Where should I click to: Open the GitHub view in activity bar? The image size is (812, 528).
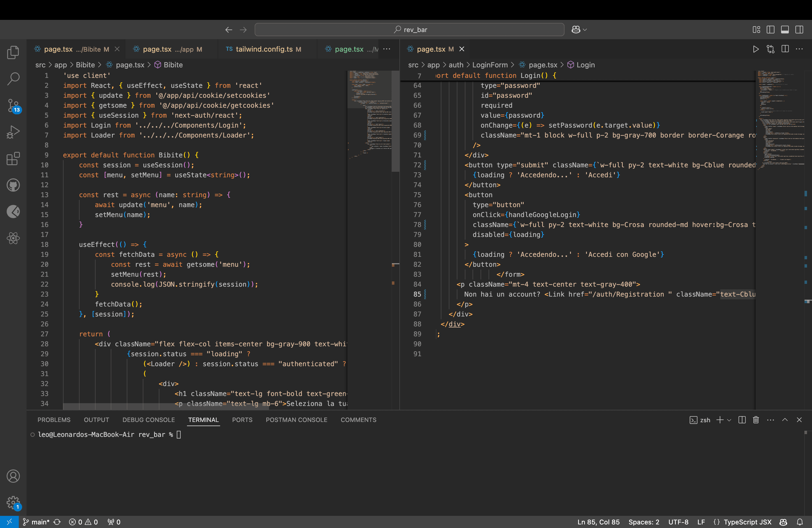(x=13, y=185)
